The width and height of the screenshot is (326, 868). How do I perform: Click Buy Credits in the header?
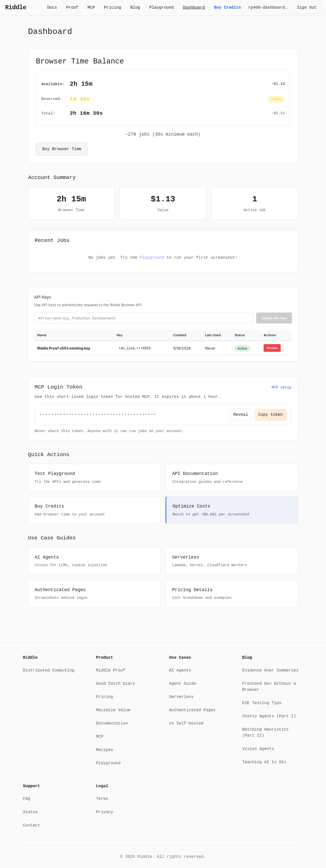pyautogui.click(x=227, y=7)
